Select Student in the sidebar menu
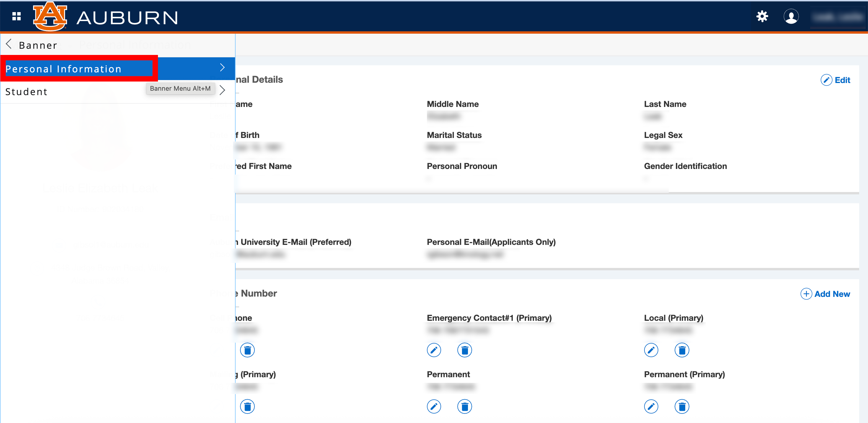 [27, 91]
